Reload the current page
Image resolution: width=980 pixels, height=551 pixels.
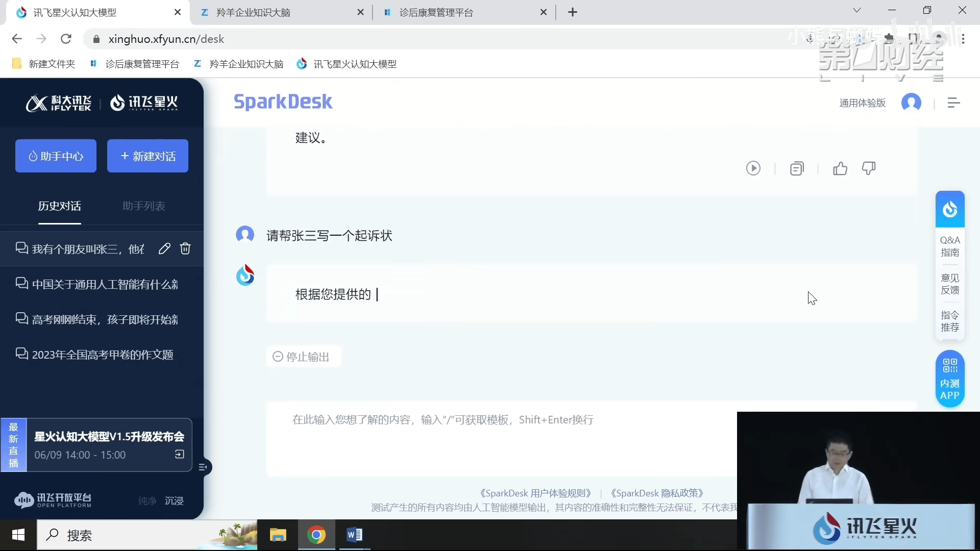click(66, 39)
